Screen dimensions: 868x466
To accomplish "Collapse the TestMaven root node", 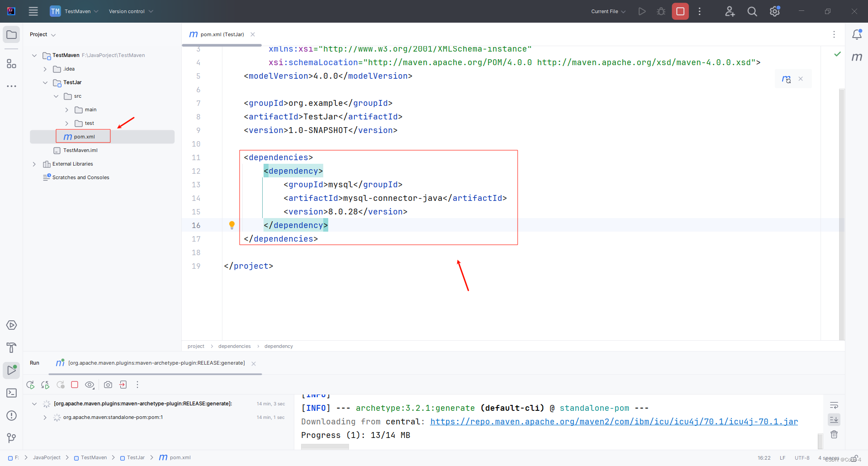I will point(34,55).
